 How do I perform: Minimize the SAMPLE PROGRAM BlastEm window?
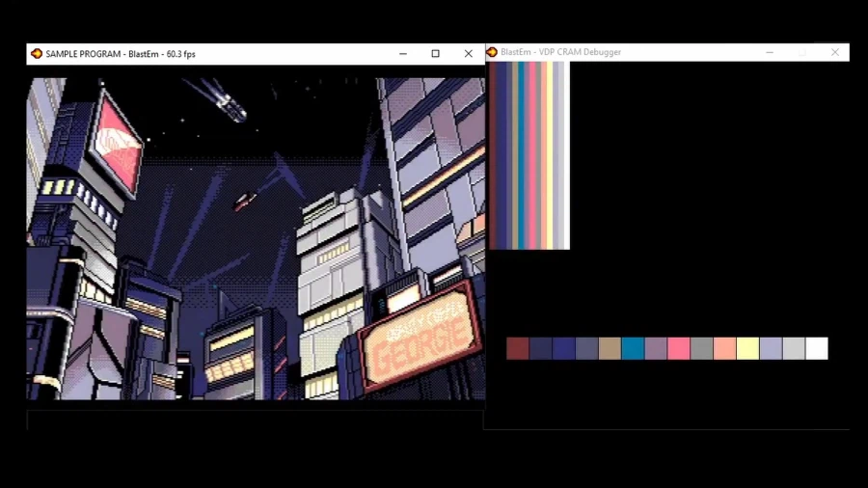point(403,54)
